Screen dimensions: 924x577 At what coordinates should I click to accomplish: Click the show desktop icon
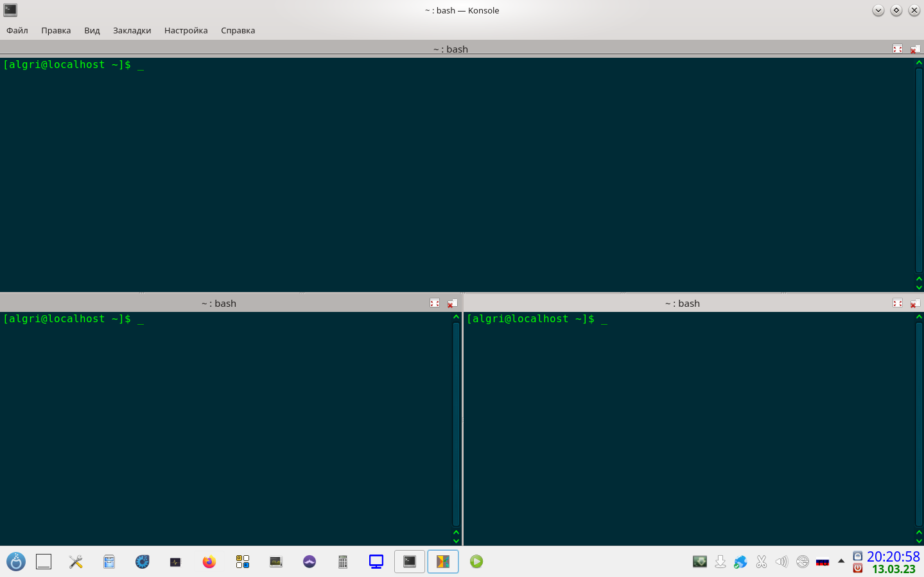[44, 562]
